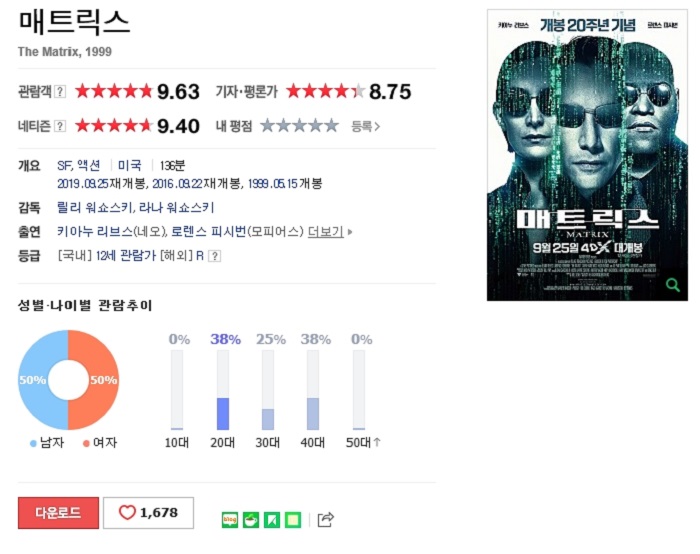Open director 라나 워쇼스키's page
The width and height of the screenshot is (700, 554).
click(177, 208)
